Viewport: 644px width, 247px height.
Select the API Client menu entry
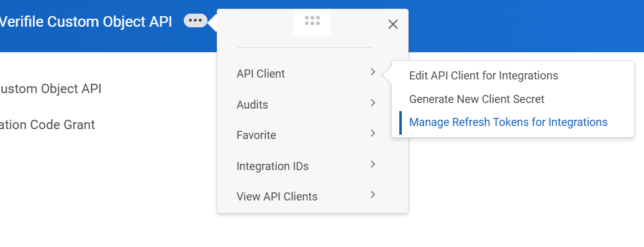click(x=260, y=74)
